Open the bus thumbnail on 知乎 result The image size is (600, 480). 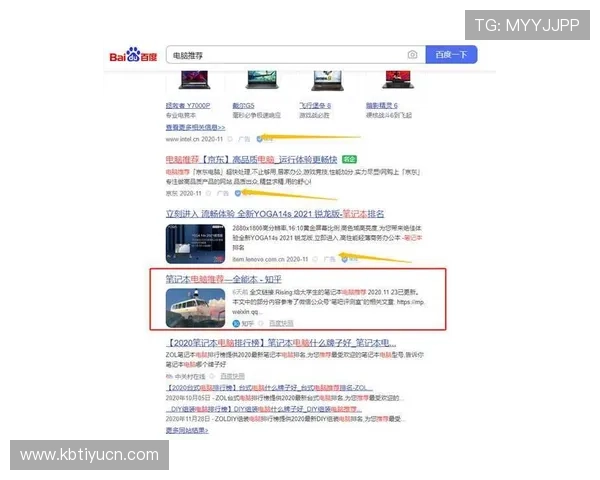coord(196,308)
